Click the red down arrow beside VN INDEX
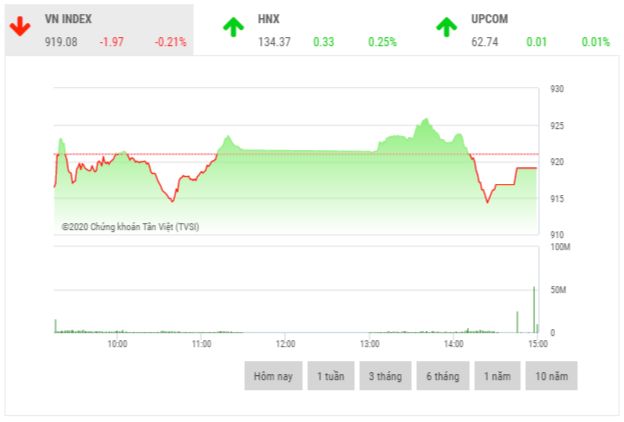624x422 pixels. point(19,28)
